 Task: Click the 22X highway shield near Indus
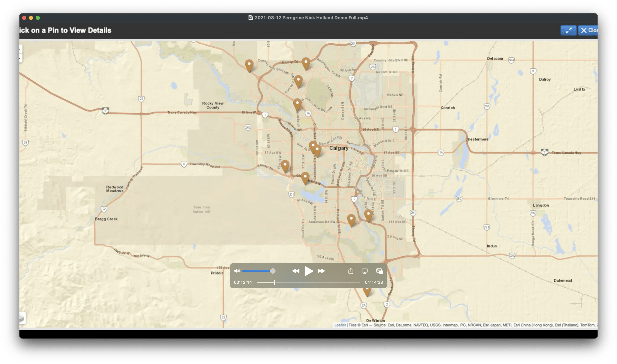512,256
